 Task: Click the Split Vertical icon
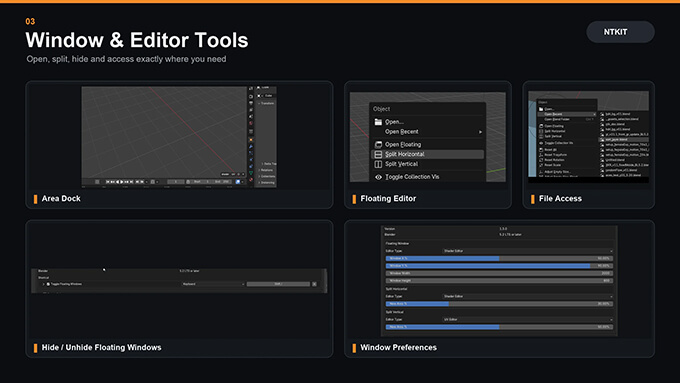(378, 164)
